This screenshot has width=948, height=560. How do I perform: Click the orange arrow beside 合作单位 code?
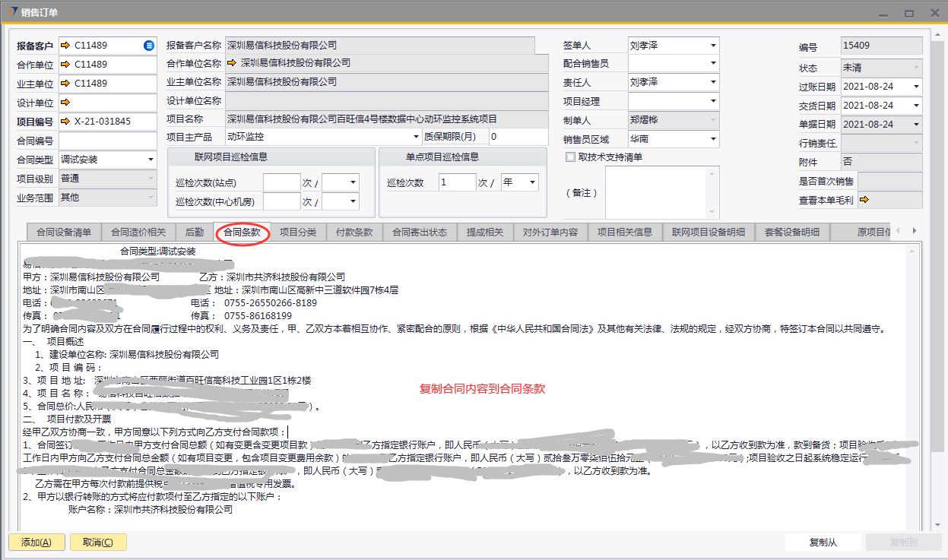(65, 65)
